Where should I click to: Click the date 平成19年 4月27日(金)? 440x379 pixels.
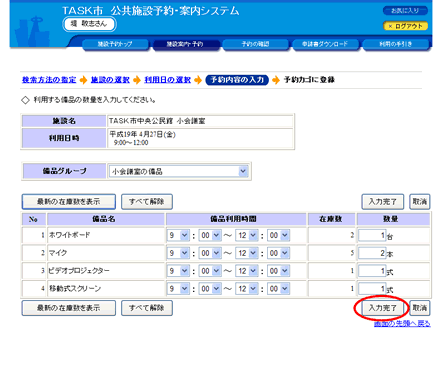pyautogui.click(x=143, y=134)
